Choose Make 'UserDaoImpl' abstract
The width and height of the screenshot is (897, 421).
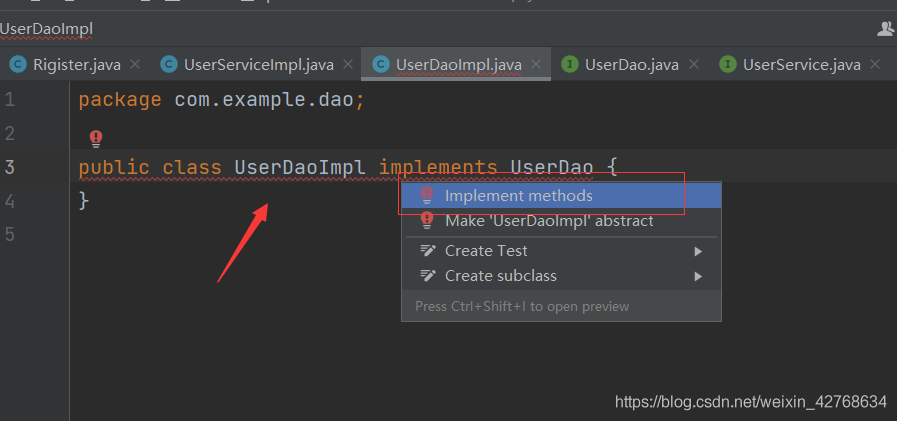(561, 221)
